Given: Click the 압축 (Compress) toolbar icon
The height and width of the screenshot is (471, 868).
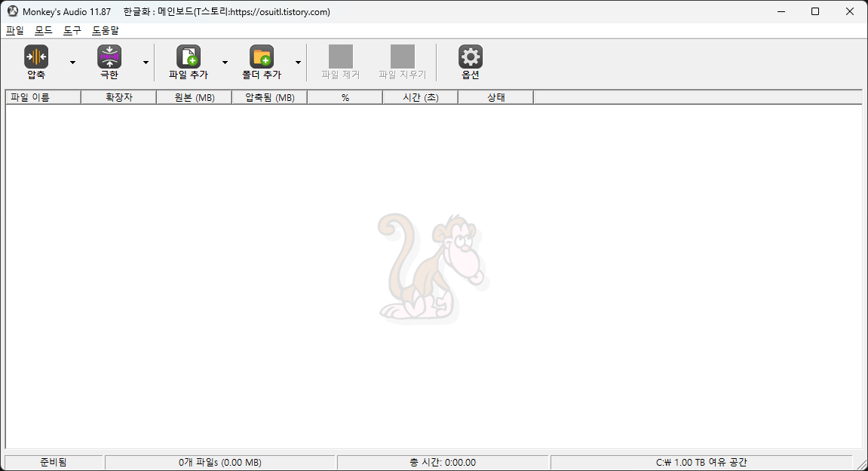Looking at the screenshot, I should pos(36,57).
